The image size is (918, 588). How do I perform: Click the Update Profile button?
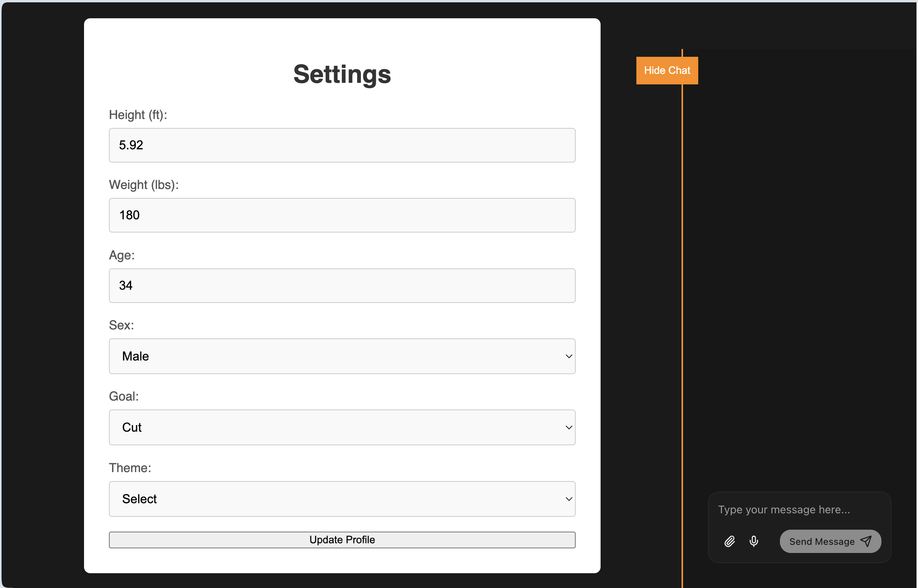[x=342, y=540]
